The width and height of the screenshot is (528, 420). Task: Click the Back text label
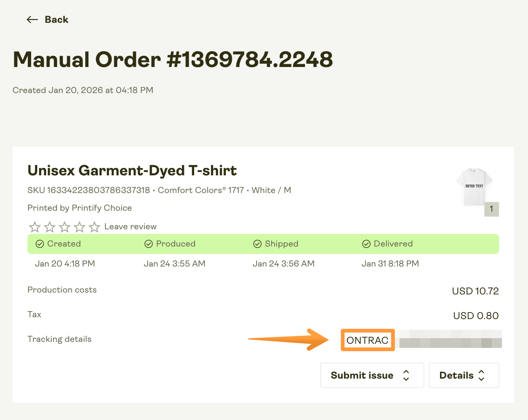[x=56, y=20]
